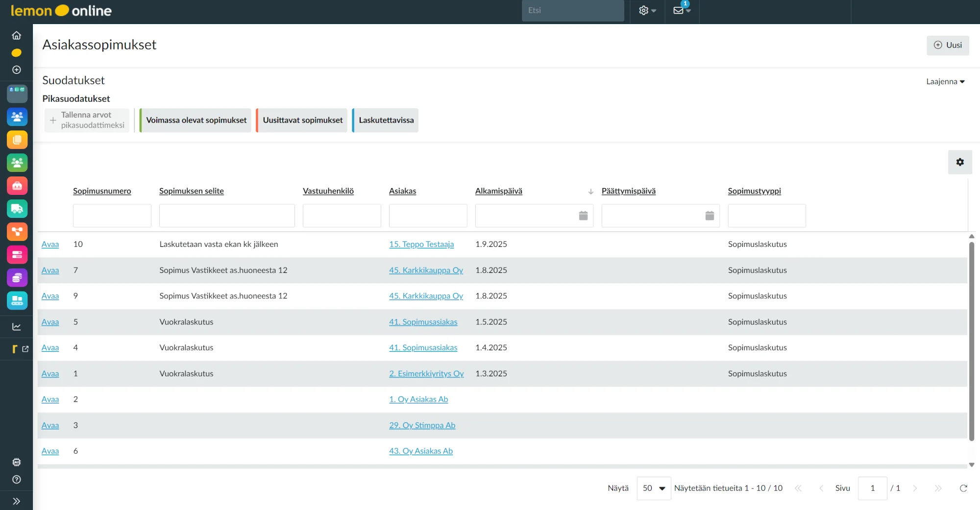Open the home page icon in sidebar

coord(17,36)
